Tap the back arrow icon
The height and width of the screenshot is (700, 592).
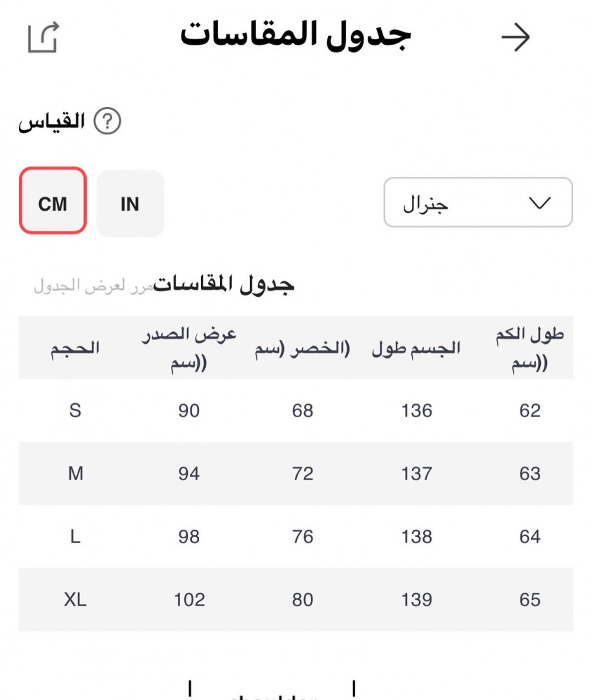tap(516, 38)
